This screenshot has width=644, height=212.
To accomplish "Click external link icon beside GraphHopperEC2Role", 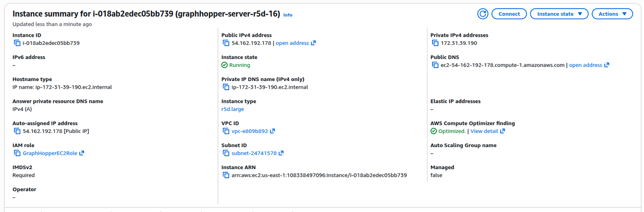I will [x=82, y=153].
